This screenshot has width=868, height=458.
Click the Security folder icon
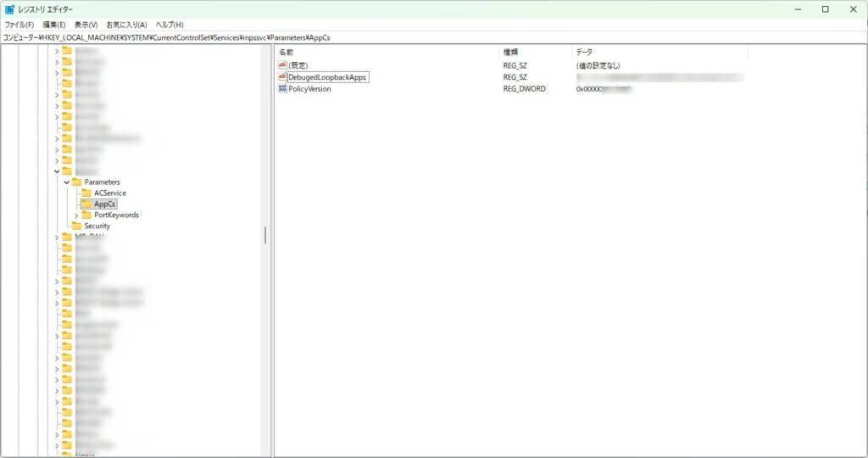coord(76,226)
